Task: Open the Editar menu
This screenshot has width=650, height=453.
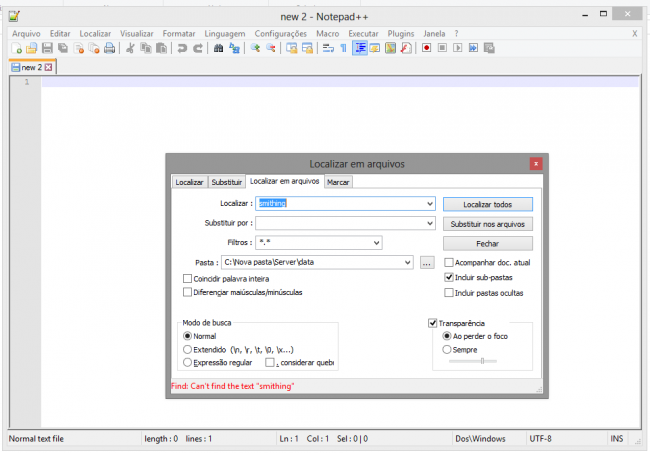Action: (60, 34)
